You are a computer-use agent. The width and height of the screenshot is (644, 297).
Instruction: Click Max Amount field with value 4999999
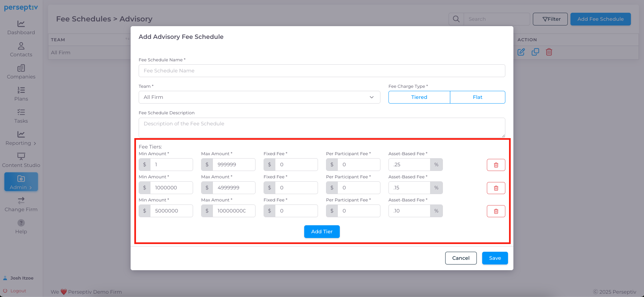pos(234,188)
